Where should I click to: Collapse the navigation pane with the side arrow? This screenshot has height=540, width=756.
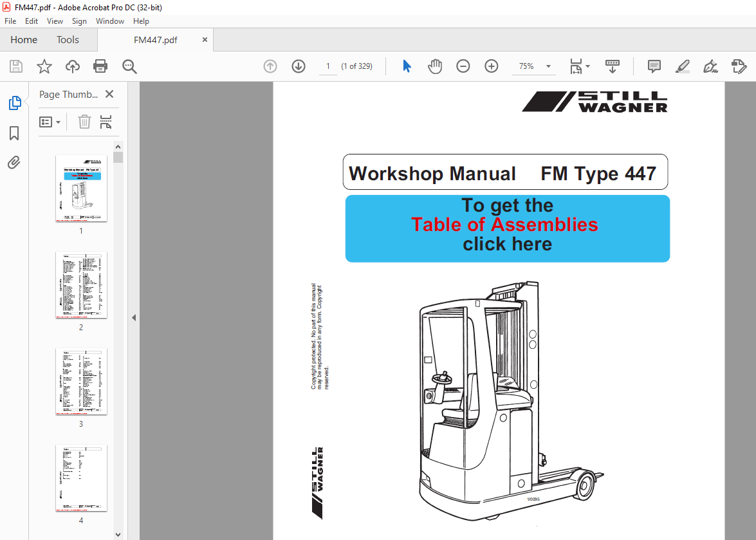pos(134,318)
